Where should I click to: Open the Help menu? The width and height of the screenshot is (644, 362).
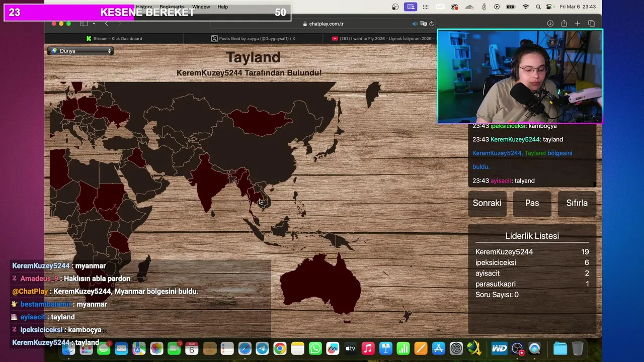coord(222,7)
